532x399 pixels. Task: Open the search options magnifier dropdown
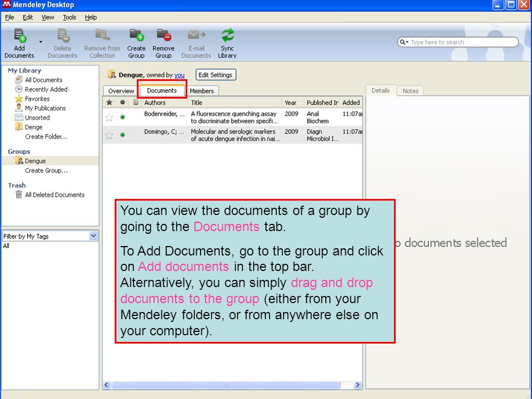[x=404, y=42]
